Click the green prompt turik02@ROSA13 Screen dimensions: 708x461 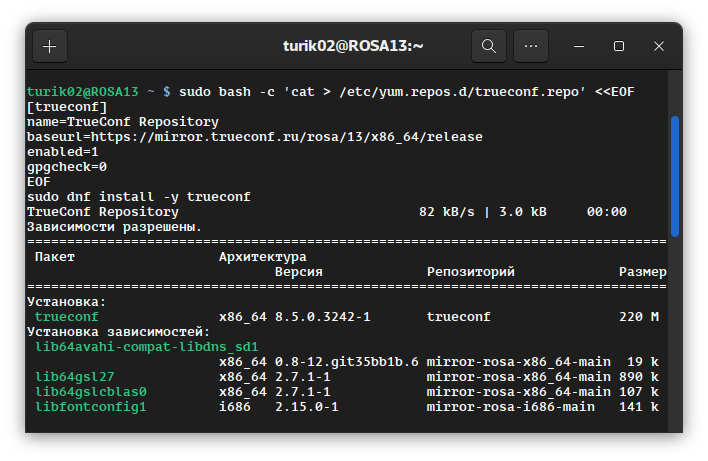pos(83,92)
